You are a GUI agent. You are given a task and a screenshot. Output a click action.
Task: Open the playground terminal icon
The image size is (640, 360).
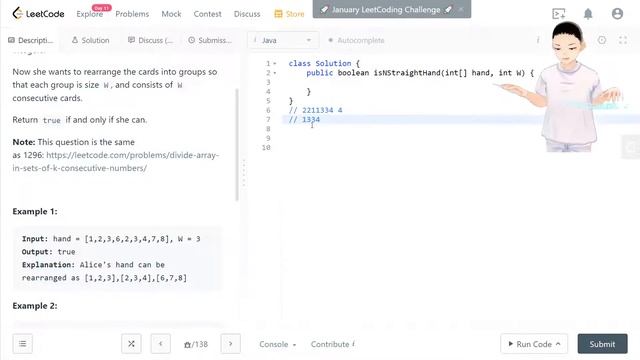[x=558, y=14]
